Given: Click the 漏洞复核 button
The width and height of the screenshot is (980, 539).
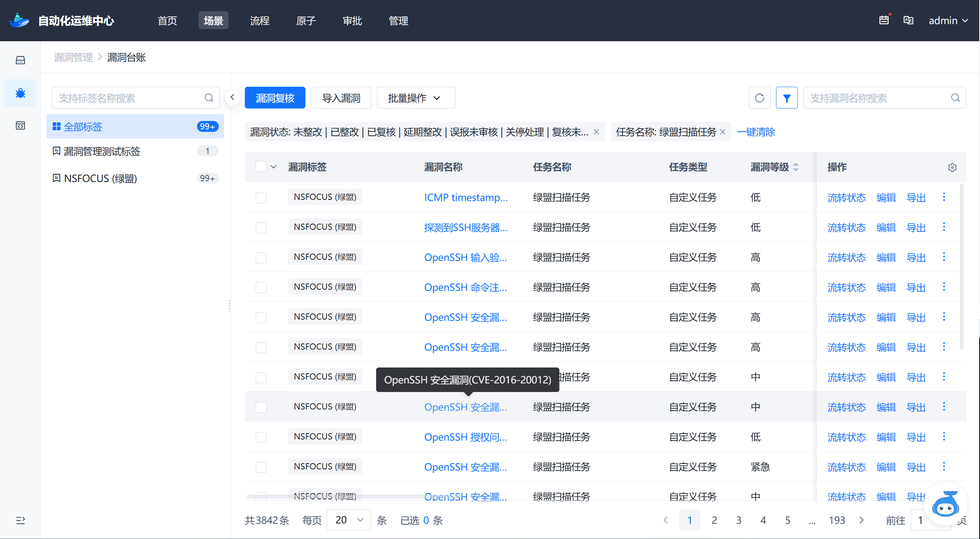Looking at the screenshot, I should (275, 98).
